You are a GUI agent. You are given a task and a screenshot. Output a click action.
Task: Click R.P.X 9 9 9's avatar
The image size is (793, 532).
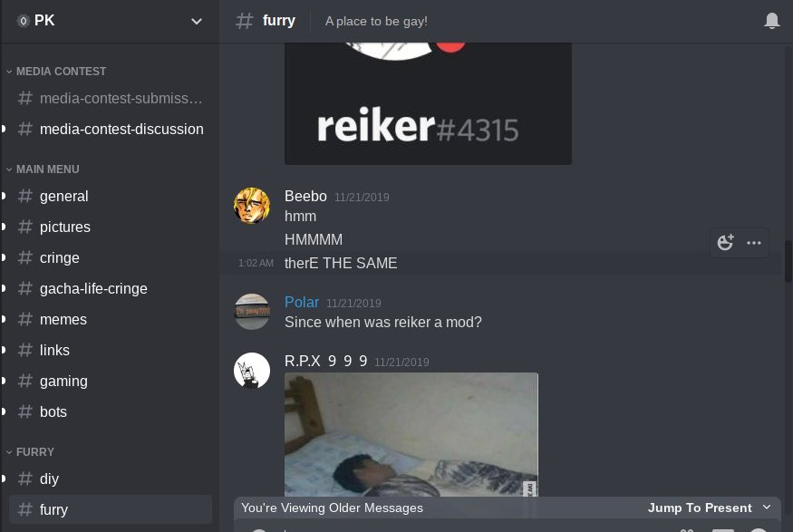(x=252, y=370)
